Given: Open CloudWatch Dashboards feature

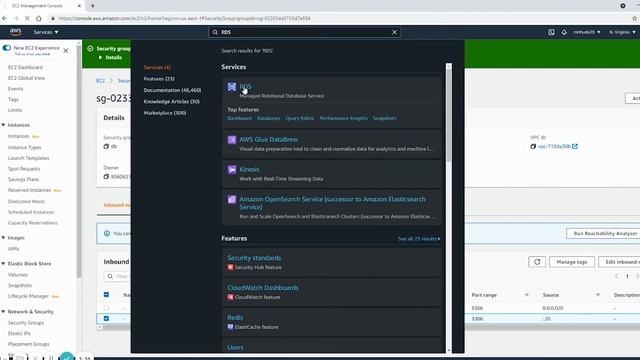Looking at the screenshot, I should [x=263, y=288].
